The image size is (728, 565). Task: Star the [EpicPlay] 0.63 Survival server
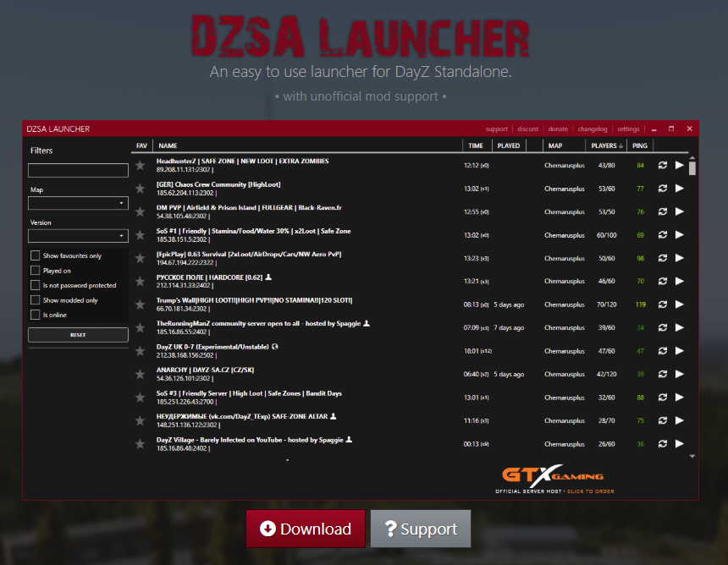point(140,258)
